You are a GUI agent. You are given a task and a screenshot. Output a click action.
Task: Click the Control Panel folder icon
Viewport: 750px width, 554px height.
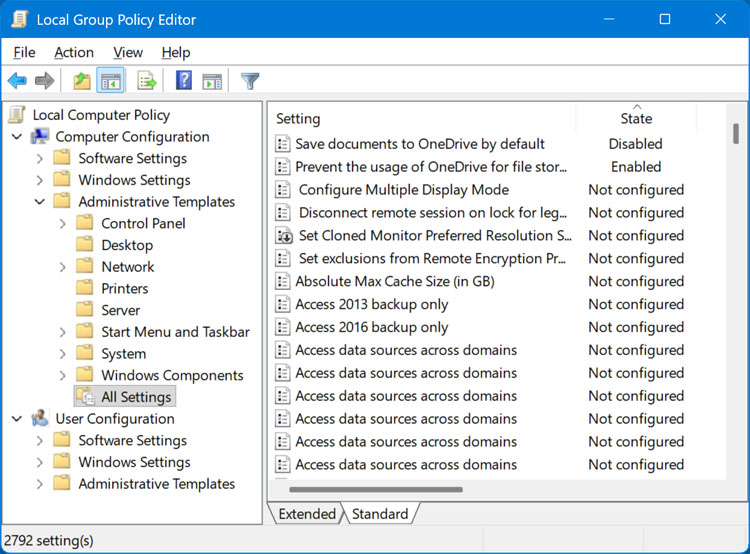pos(85,222)
